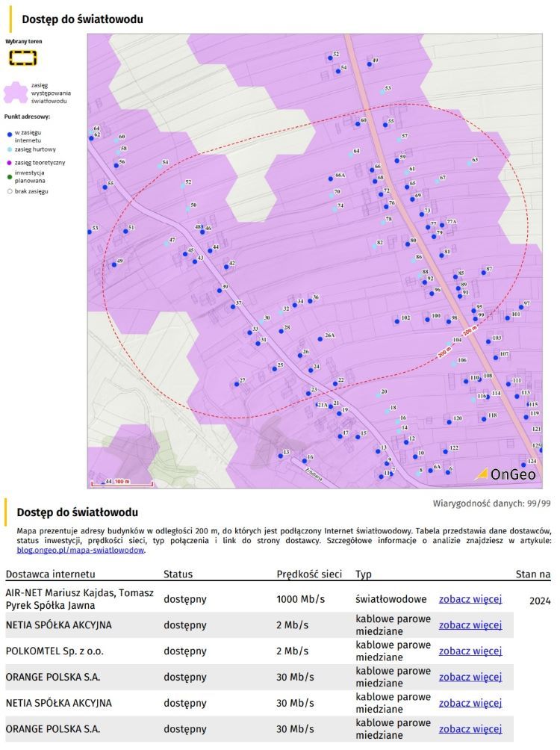
Task: Select address marker 39 on the map
Action: 220,291
